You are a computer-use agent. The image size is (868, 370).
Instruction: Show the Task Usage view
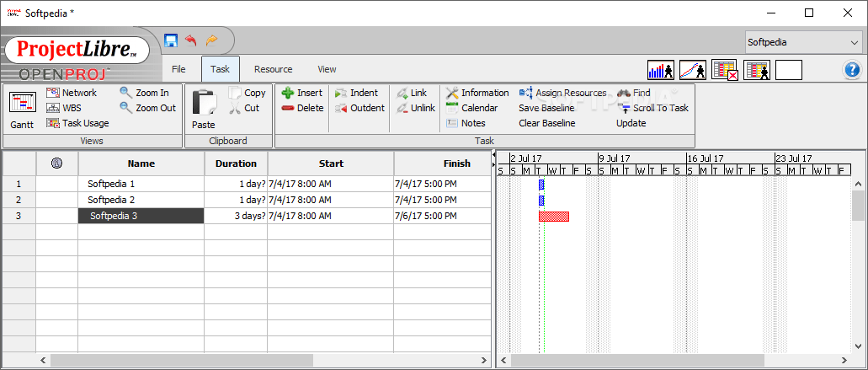[78, 123]
